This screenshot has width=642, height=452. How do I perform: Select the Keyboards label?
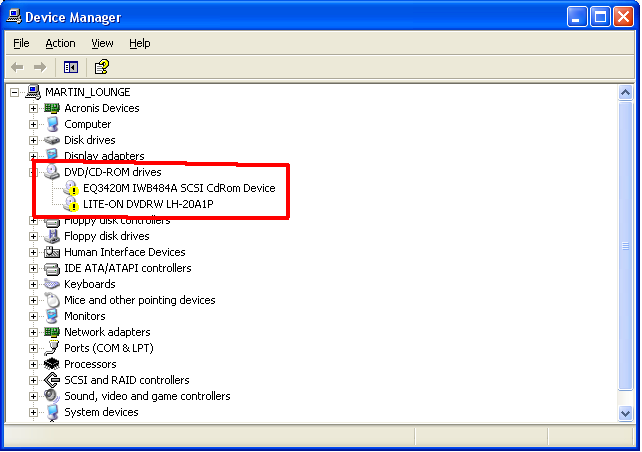(90, 284)
